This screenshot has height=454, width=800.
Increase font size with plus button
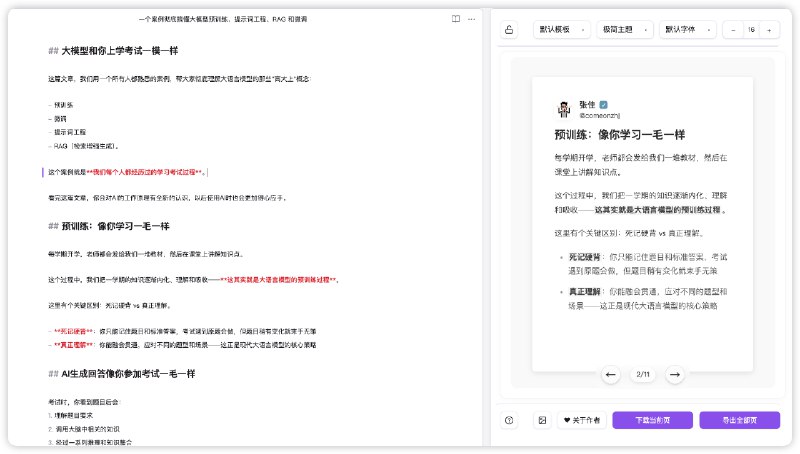769,30
